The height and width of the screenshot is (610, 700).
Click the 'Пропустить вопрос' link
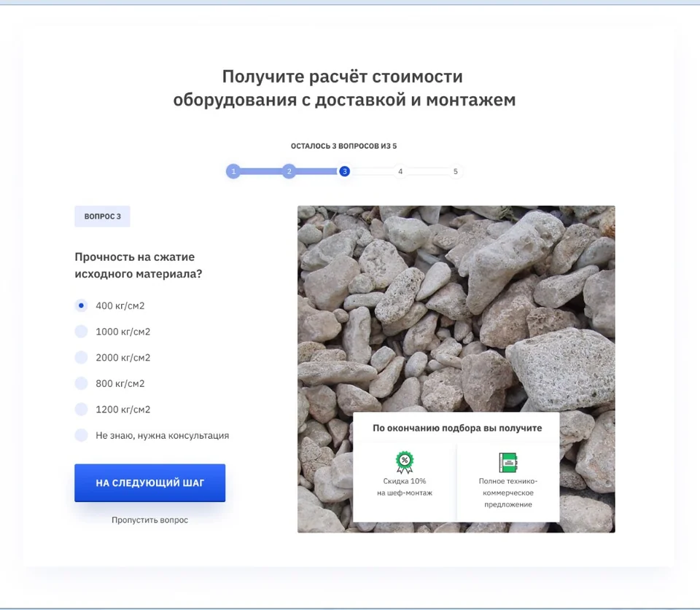150,520
